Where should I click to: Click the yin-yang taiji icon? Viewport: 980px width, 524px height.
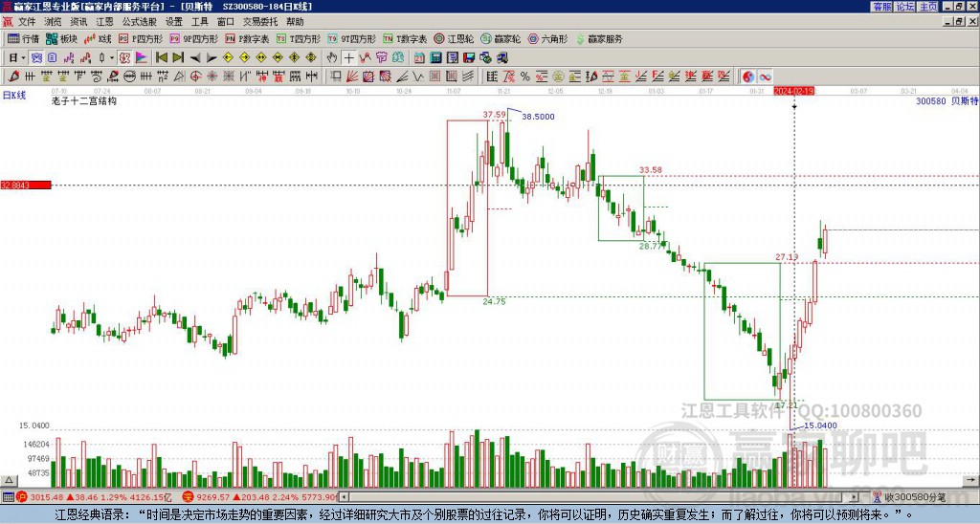[747, 76]
